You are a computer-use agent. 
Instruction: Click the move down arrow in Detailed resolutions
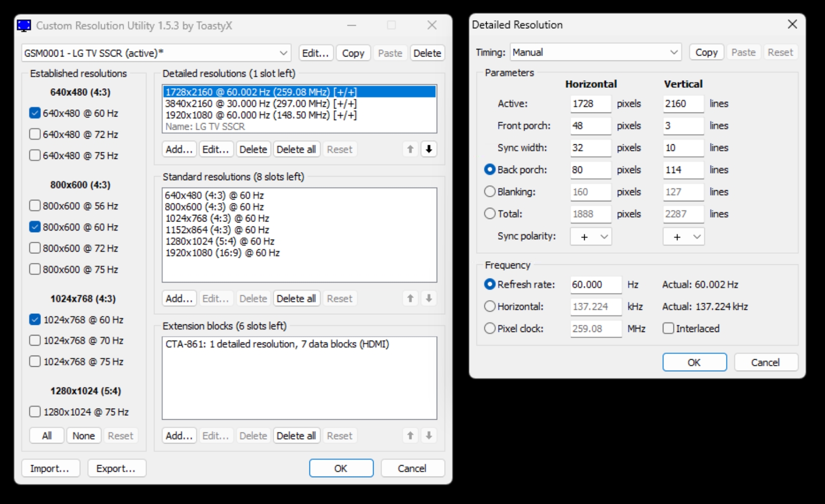429,149
